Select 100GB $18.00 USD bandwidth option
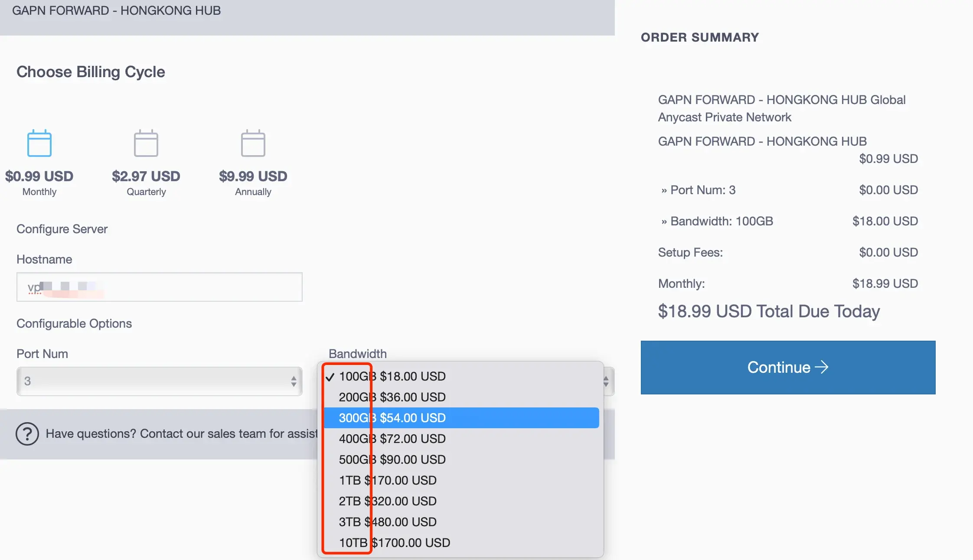The height and width of the screenshot is (560, 973). pyautogui.click(x=392, y=376)
